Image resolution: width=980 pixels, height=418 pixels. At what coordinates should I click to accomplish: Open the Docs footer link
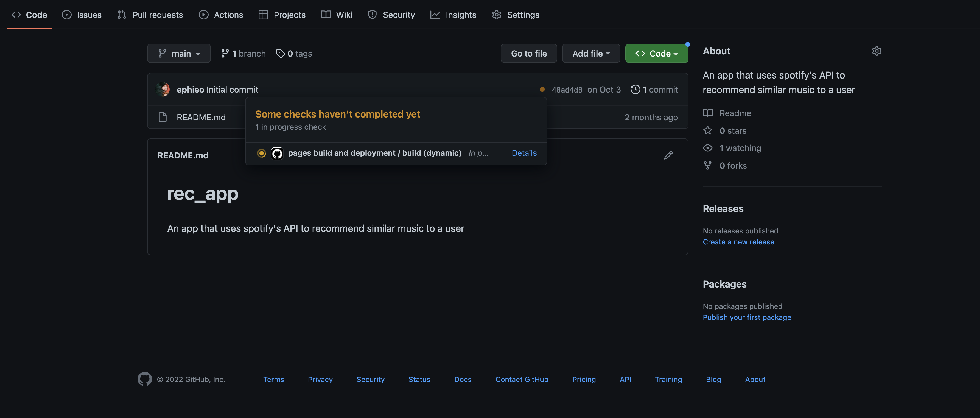click(463, 380)
